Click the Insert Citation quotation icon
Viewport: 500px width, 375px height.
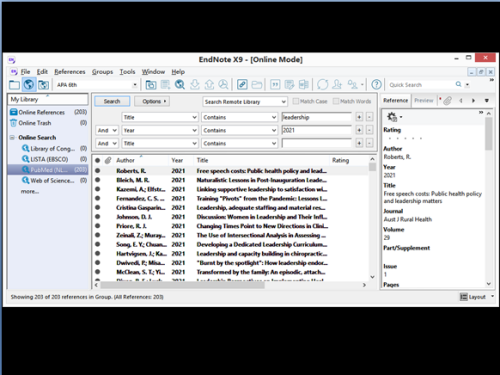pos(275,85)
